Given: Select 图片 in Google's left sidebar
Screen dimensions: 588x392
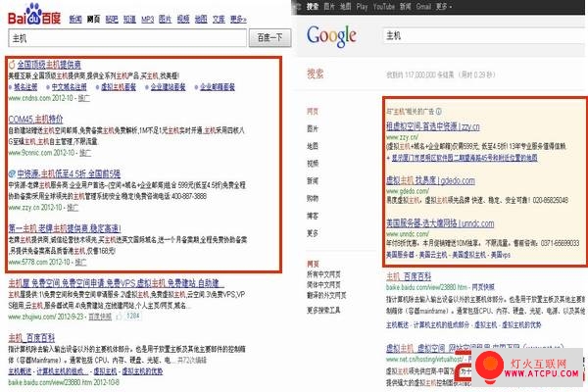Looking at the screenshot, I should (313, 128).
